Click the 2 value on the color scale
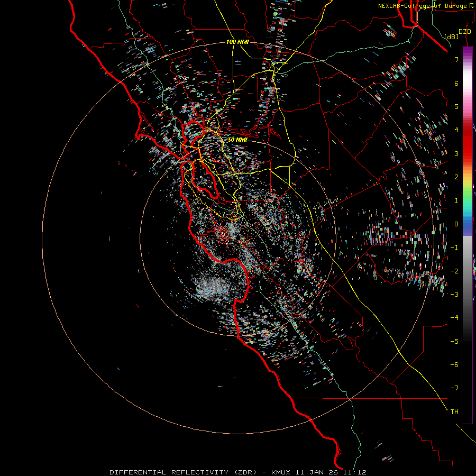The image size is (476, 476). [456, 177]
